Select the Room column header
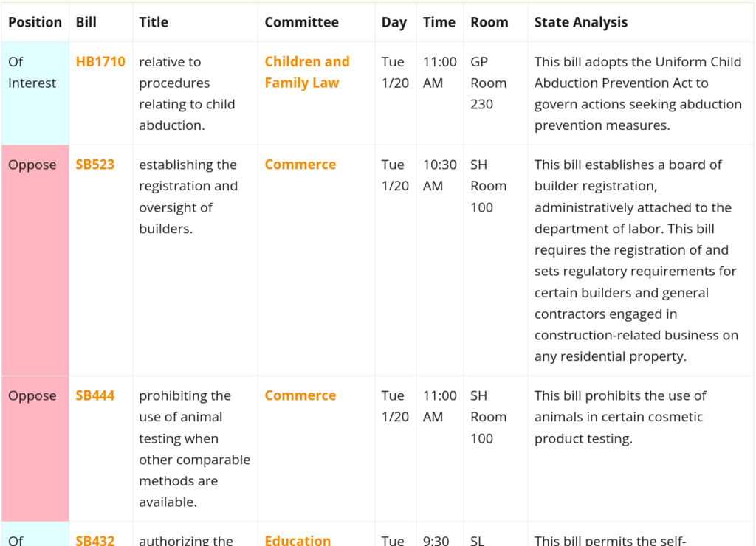Screen dimensions: 756x546 point(489,22)
